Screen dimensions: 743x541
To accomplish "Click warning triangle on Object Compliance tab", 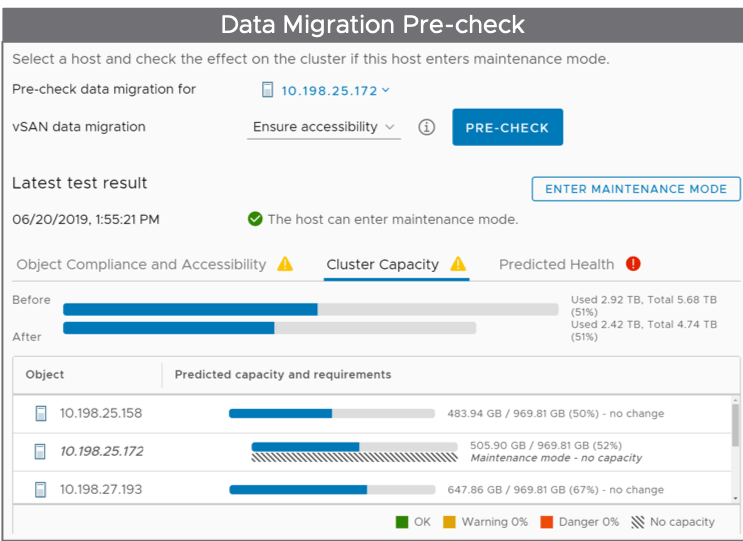I will [285, 265].
